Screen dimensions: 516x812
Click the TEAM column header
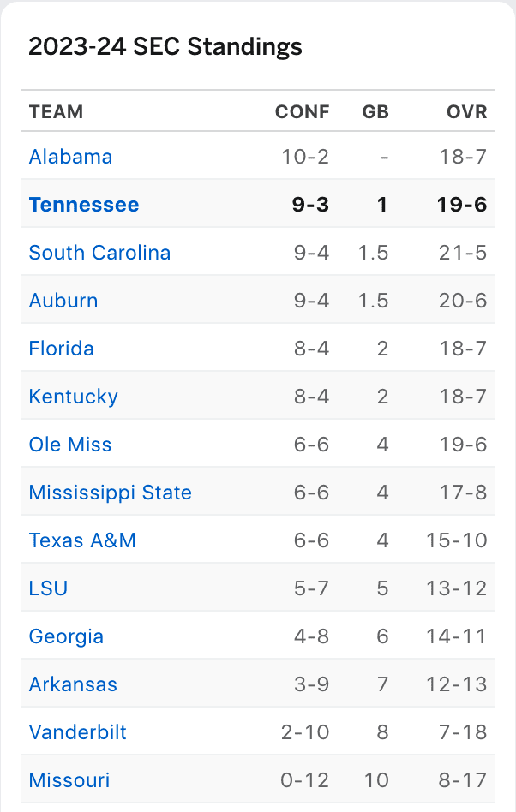pos(56,112)
